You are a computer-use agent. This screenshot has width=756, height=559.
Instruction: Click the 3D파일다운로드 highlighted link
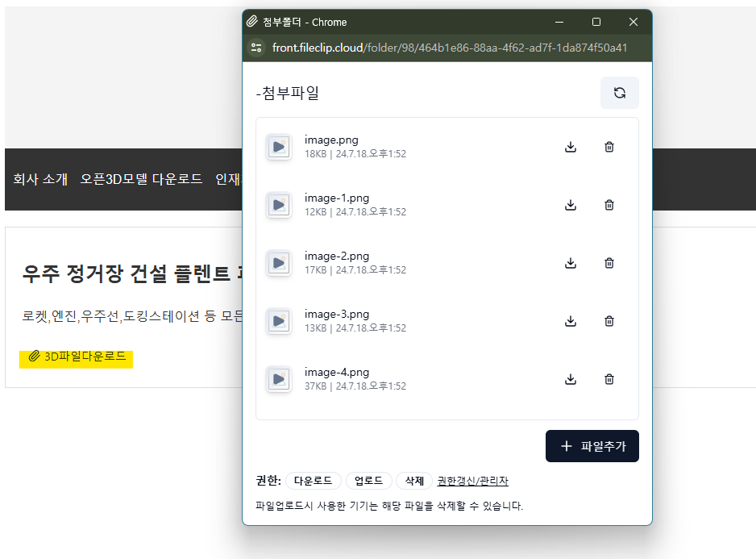pyautogui.click(x=77, y=356)
